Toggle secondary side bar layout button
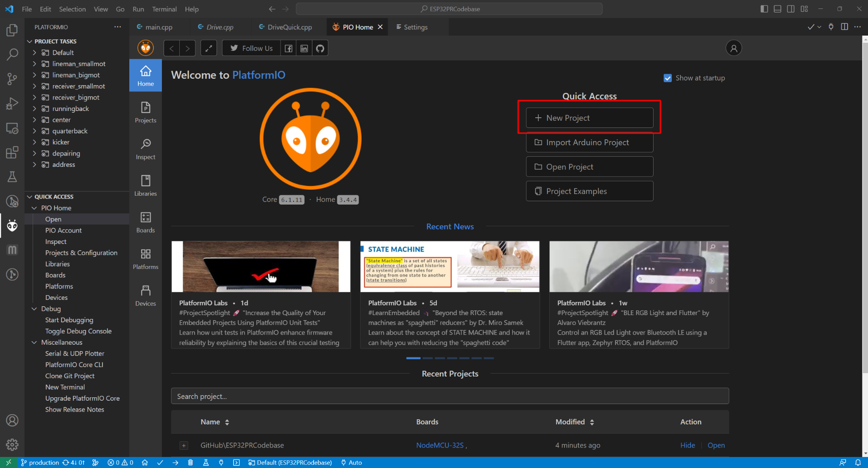Image resolution: width=868 pixels, height=468 pixels. point(791,9)
